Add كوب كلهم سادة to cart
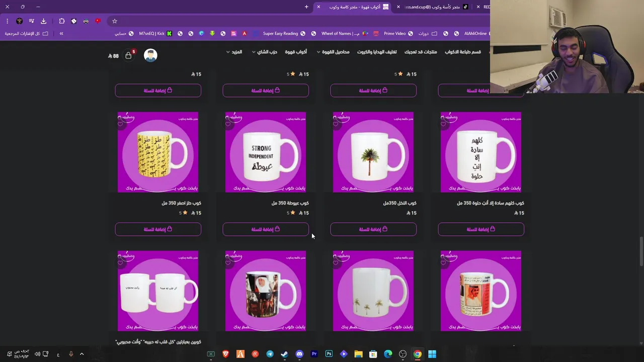Image resolution: width=644 pixels, height=362 pixels. click(x=481, y=229)
